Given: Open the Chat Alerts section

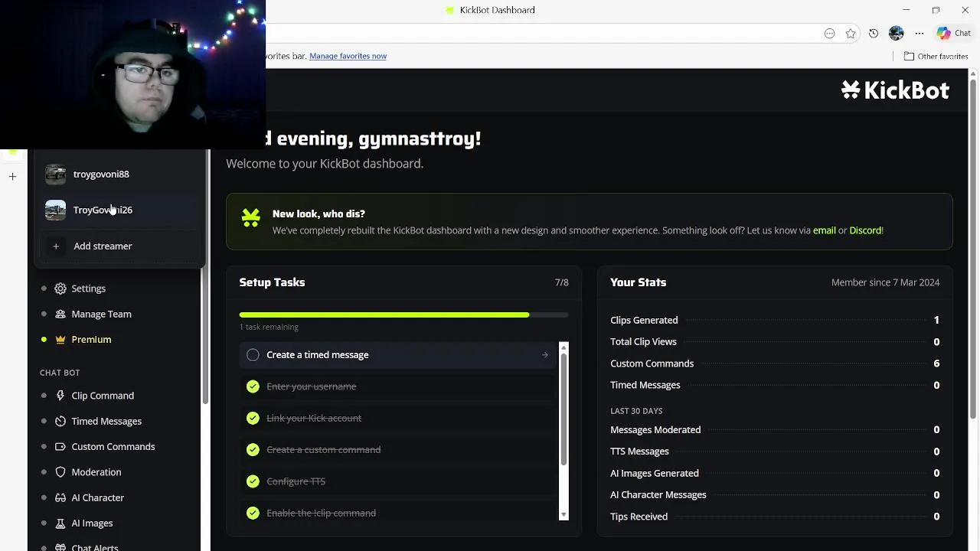Looking at the screenshot, I should 95,546.
